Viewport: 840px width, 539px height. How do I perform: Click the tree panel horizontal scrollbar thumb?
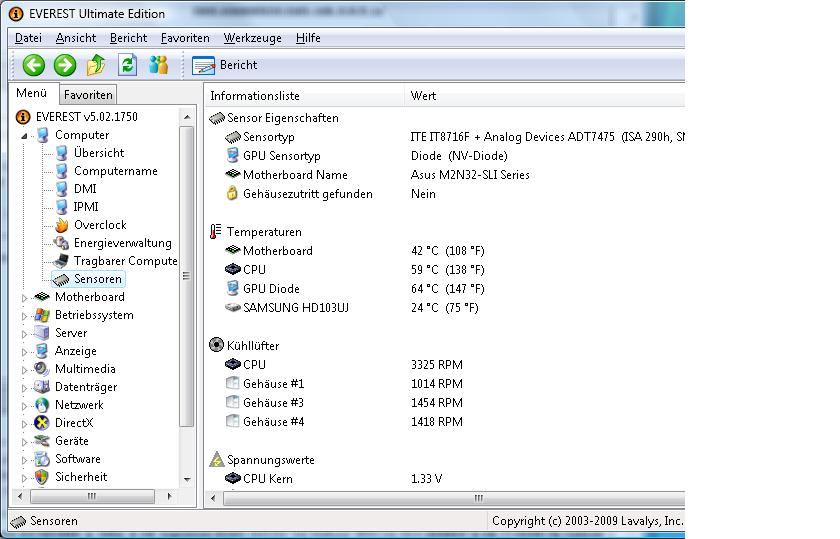tap(92, 497)
